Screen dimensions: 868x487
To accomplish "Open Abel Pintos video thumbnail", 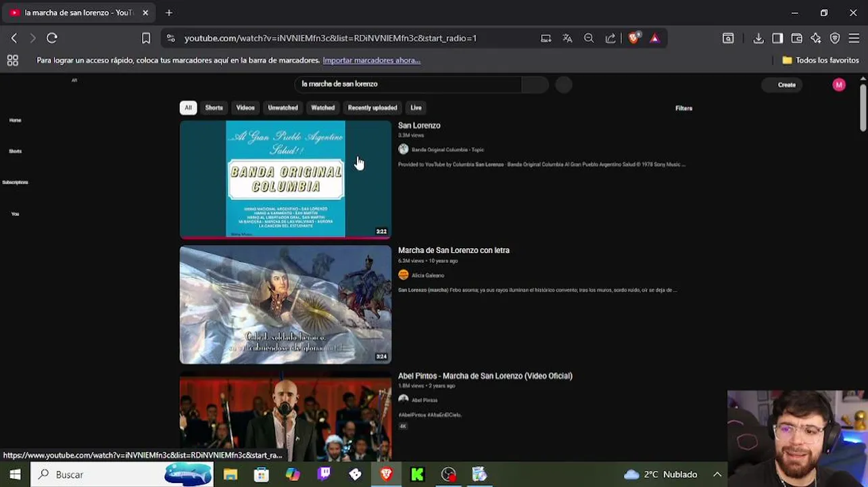I will click(285, 416).
